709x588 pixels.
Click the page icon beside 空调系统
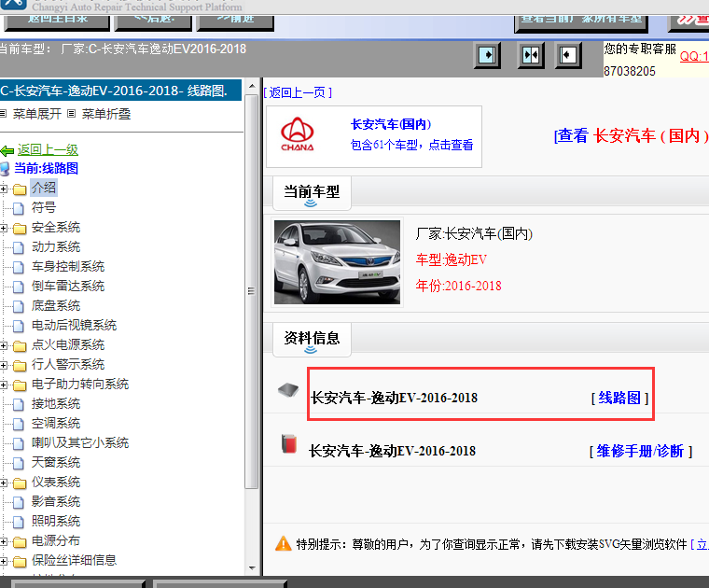coord(19,424)
